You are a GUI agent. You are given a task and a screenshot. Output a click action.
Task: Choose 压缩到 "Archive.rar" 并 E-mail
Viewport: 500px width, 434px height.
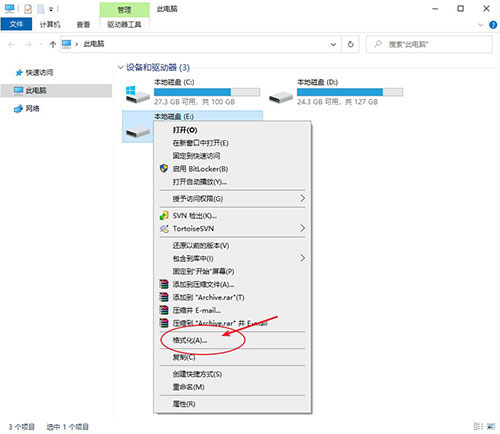pos(233,323)
